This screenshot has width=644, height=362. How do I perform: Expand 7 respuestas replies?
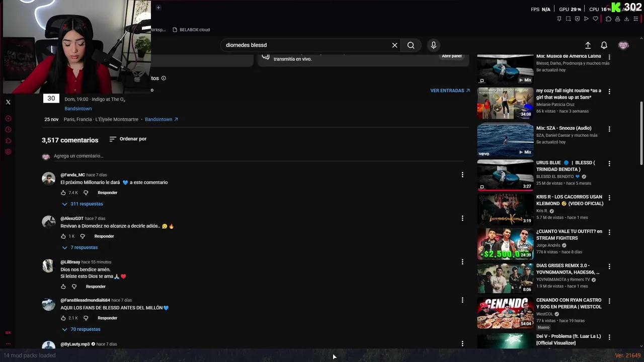pos(80,247)
